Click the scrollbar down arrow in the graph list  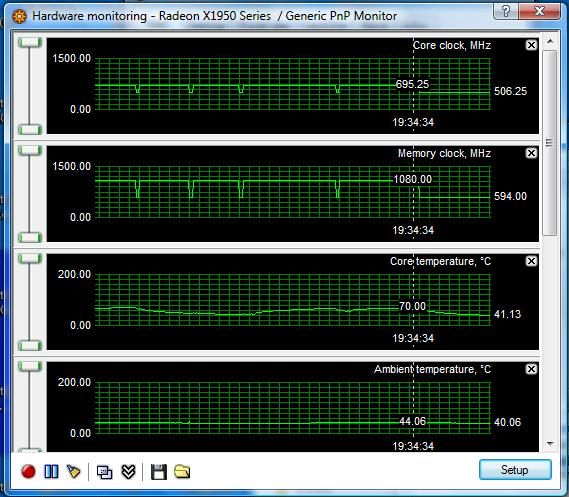(550, 444)
